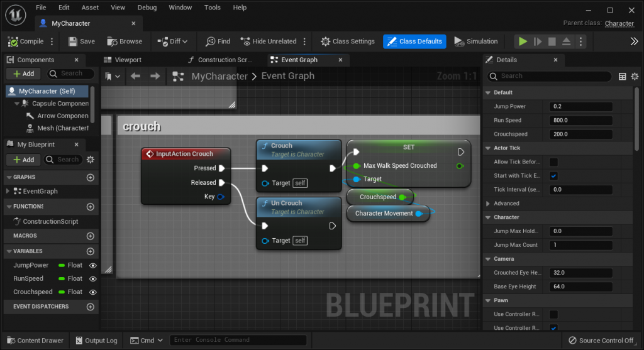644x350 pixels.
Task: Add new function with plus icon
Action: click(91, 207)
